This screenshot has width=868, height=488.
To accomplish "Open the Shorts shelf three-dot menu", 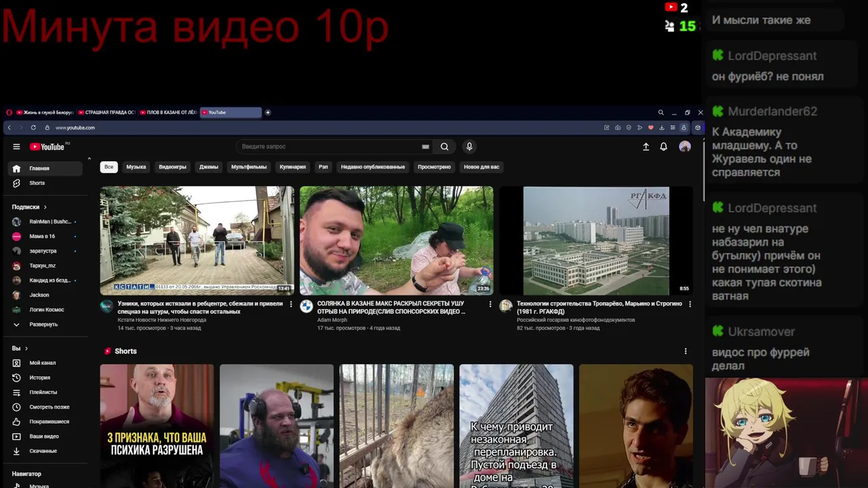I will point(686,351).
